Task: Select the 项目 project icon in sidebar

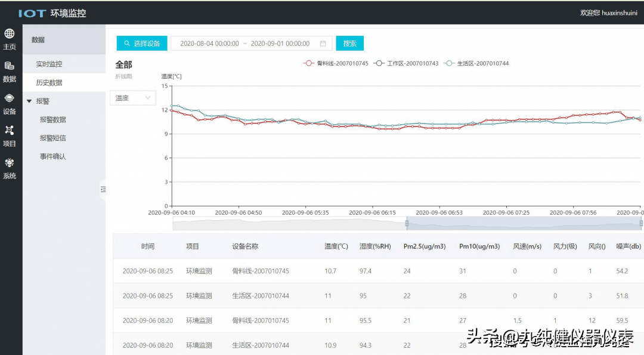Action: 10,131
